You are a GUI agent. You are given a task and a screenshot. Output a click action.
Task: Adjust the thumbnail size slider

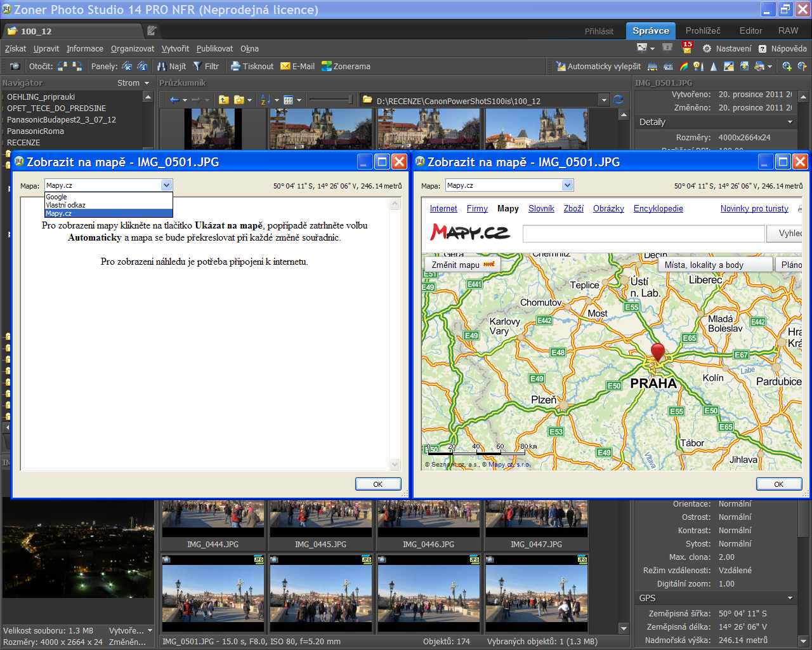coord(331,100)
